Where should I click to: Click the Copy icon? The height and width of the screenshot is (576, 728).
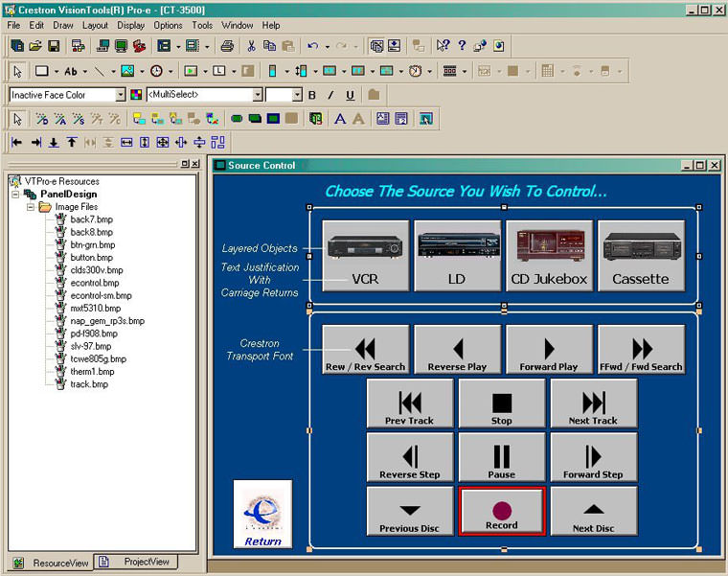269,45
